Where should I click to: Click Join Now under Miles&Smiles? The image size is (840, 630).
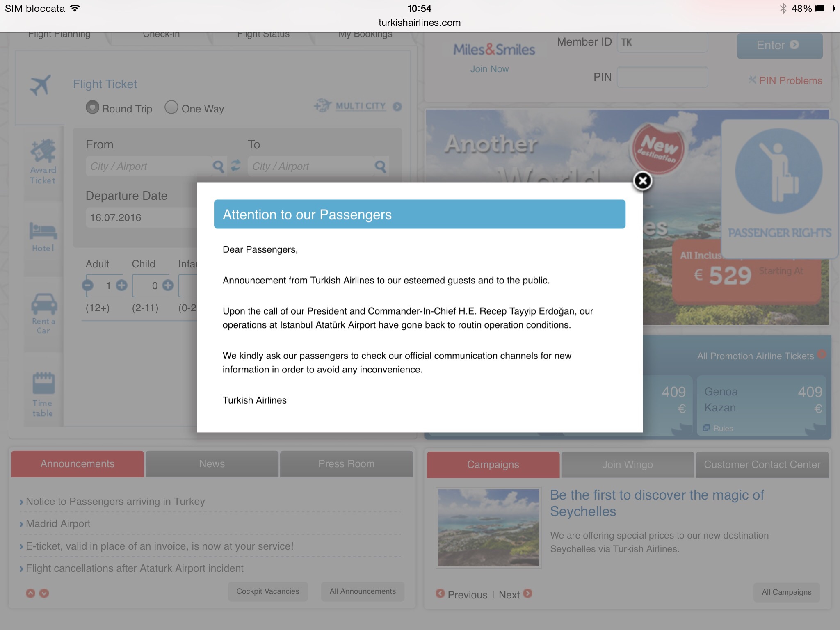click(489, 69)
